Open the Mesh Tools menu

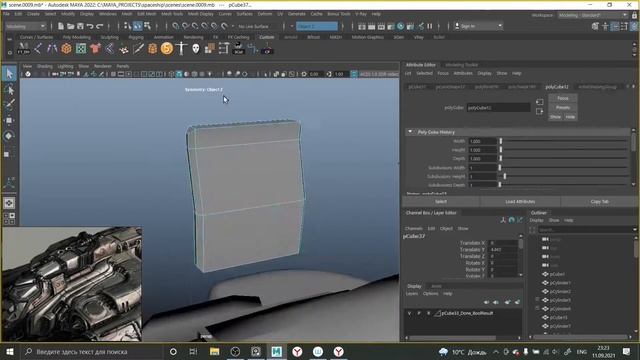(172, 13)
